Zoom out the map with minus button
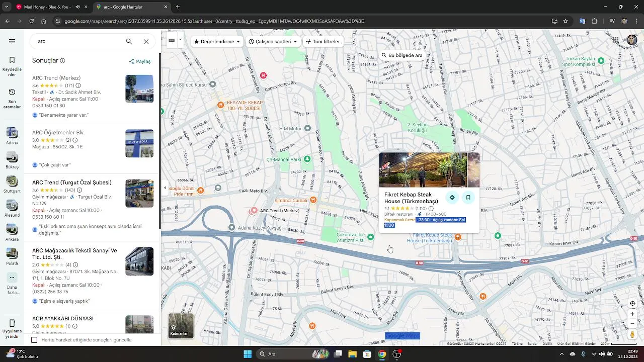The height and width of the screenshot is (362, 644). [x=632, y=323]
